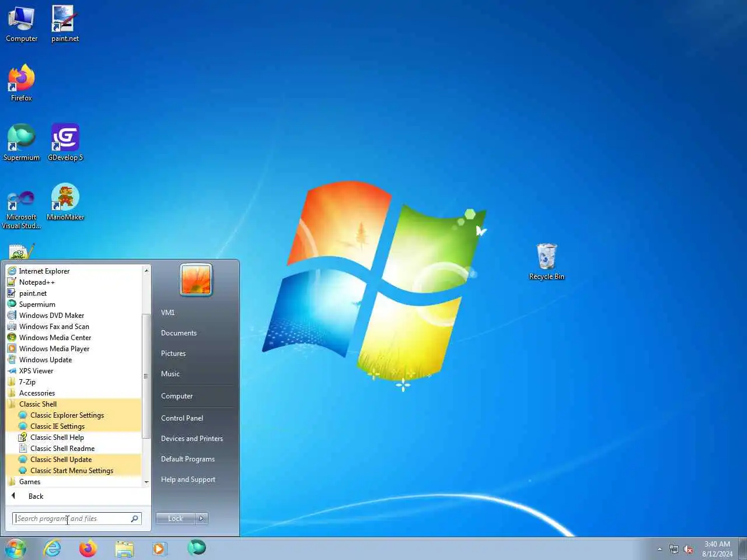
Task: Select the Firefox desktop shortcut
Action: (22, 83)
